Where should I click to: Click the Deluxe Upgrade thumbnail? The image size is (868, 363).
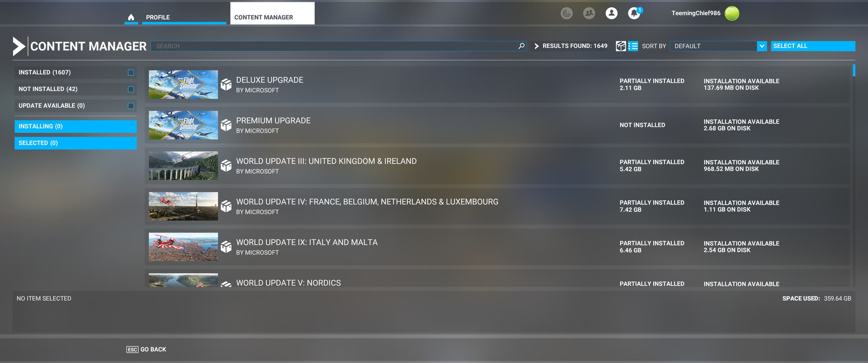[183, 84]
